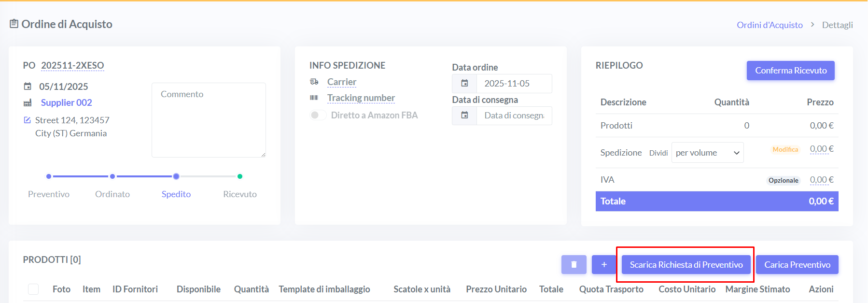The width and height of the screenshot is (868, 303).
Task: Click the trash delete icon button
Action: (574, 264)
